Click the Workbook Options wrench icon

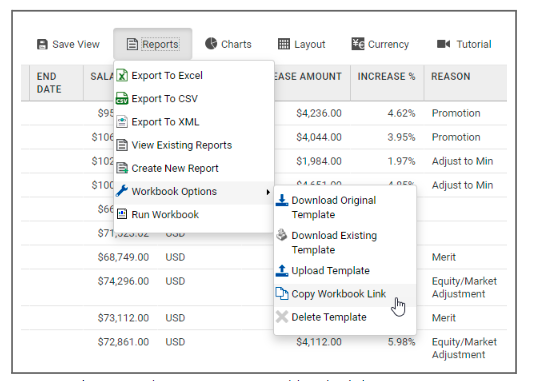[122, 191]
